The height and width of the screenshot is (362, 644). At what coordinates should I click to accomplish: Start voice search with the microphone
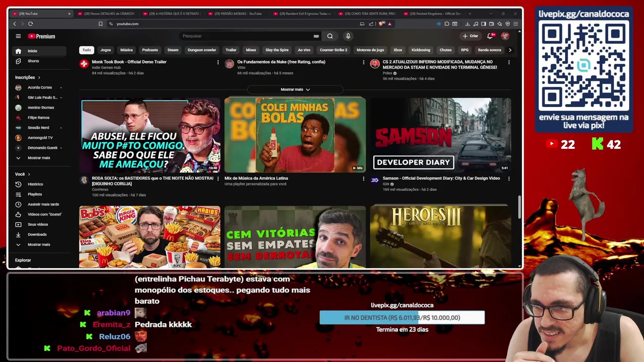coord(348,36)
